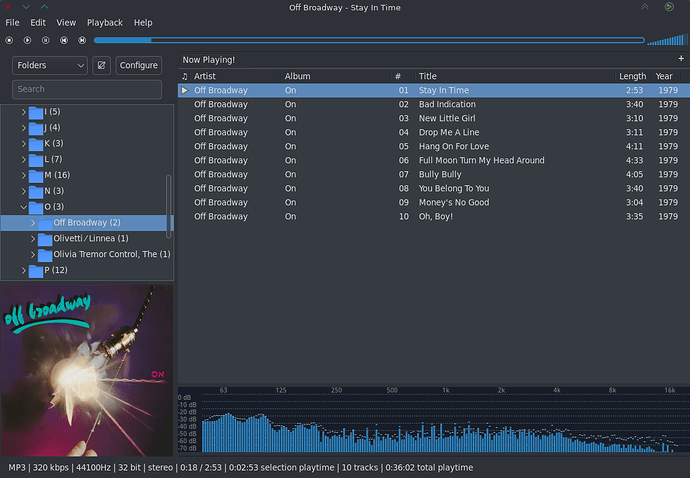Expand the Off Broadway folder
This screenshot has height=478, width=690.
coord(33,222)
